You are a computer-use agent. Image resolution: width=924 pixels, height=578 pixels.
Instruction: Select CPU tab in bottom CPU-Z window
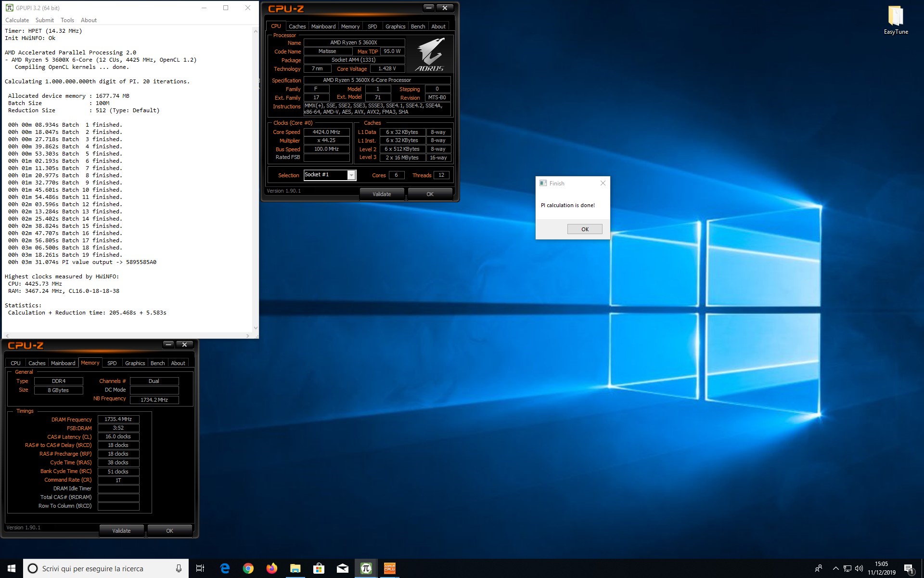(15, 363)
